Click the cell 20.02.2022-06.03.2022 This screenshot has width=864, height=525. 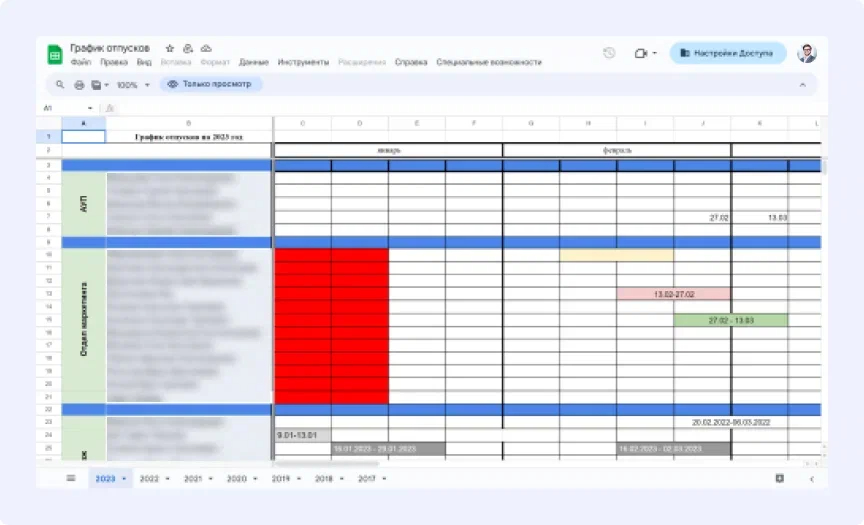coord(731,423)
